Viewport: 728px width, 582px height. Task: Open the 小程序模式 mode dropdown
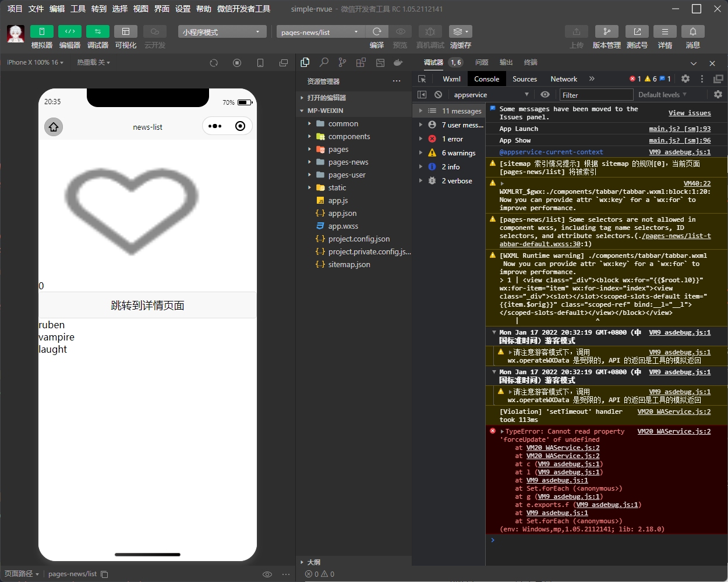click(221, 32)
